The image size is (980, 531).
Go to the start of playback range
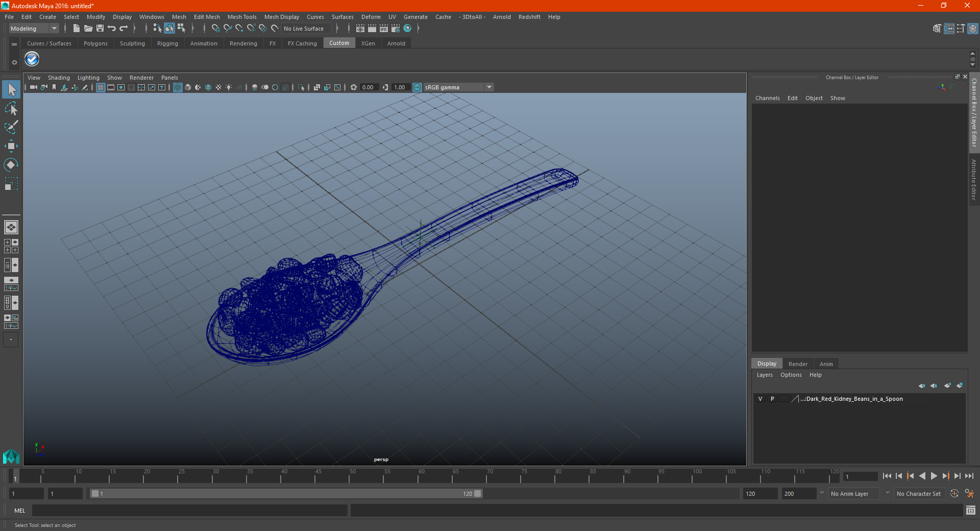pos(887,476)
